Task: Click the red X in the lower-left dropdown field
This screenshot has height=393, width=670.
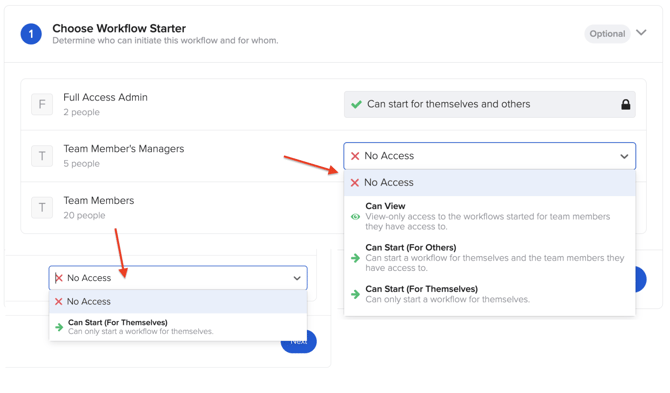Action: click(x=59, y=278)
